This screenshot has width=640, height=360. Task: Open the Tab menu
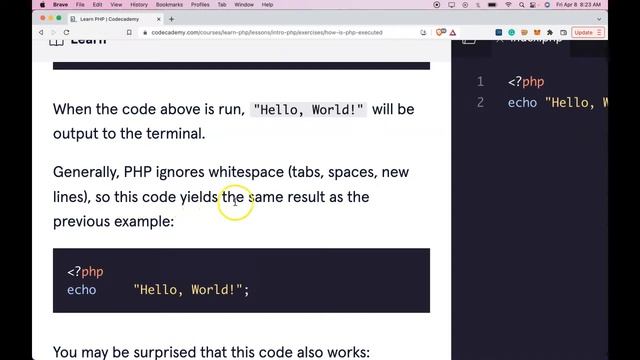[x=222, y=5]
